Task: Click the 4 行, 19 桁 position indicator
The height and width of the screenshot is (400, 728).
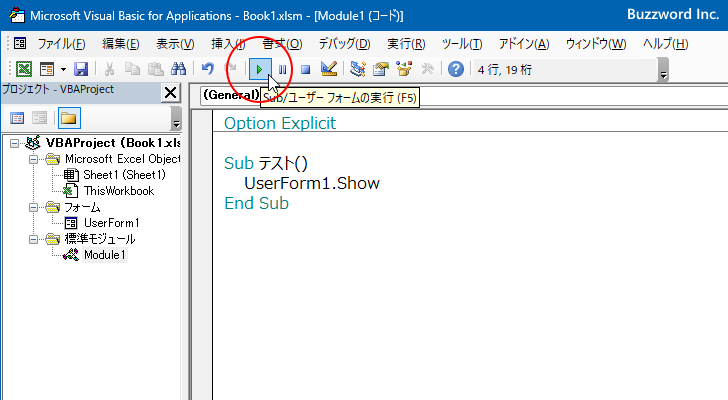Action: 505,70
